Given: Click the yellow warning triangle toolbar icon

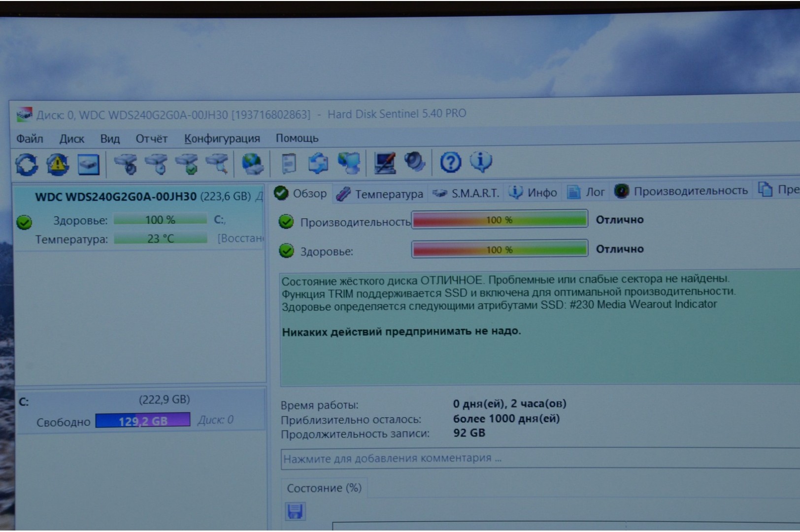Looking at the screenshot, I should [58, 164].
